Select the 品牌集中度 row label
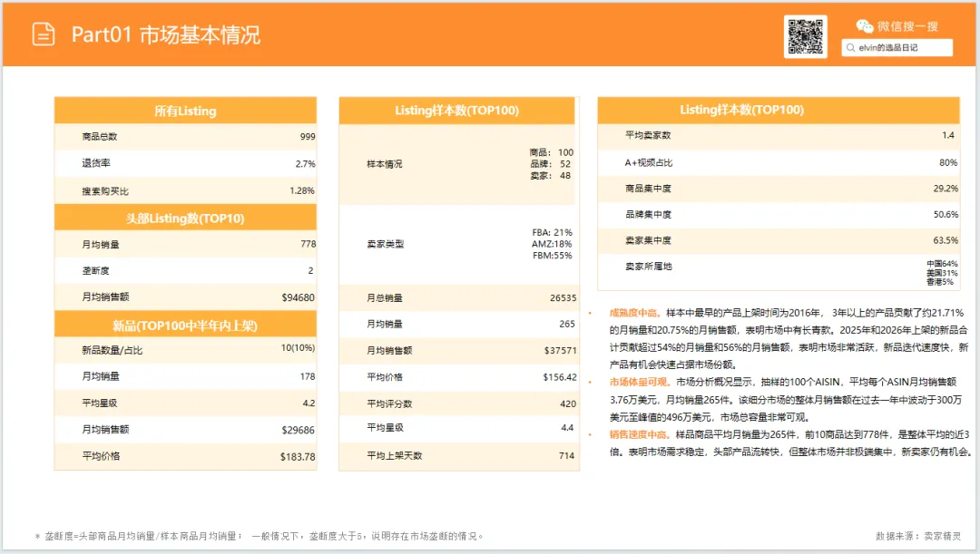 point(648,214)
